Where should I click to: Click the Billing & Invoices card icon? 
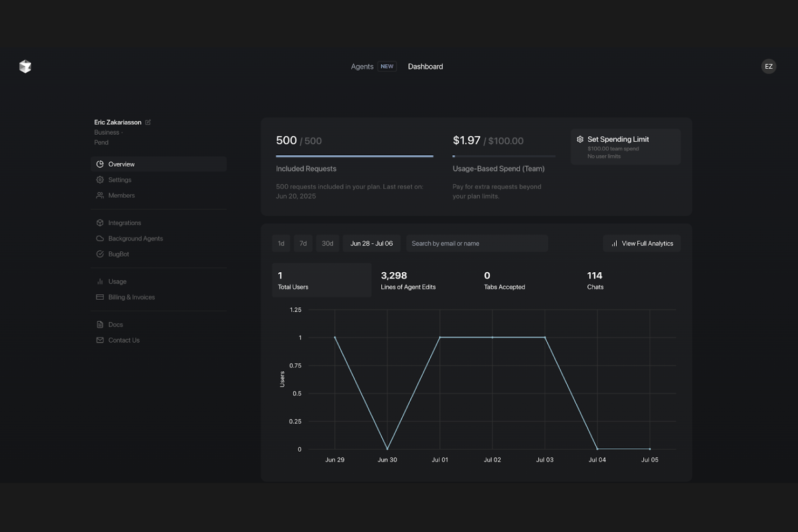click(100, 298)
